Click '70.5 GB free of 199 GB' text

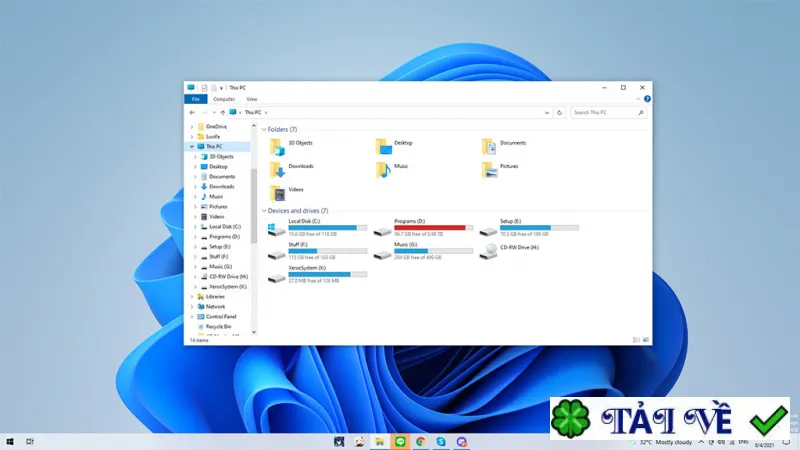pyautogui.click(x=524, y=234)
